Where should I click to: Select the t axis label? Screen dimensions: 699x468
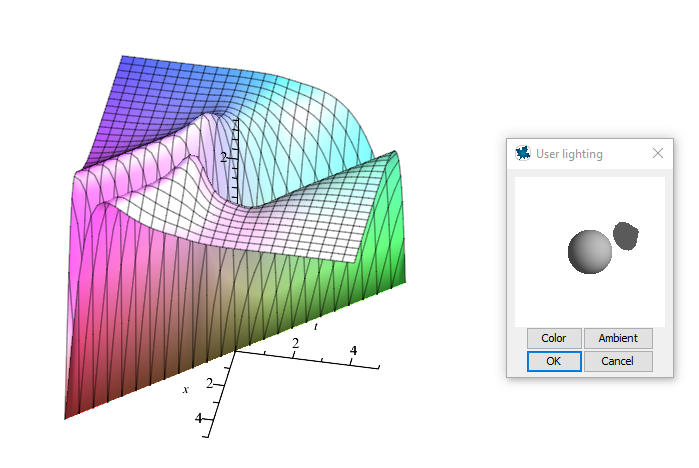[316, 326]
